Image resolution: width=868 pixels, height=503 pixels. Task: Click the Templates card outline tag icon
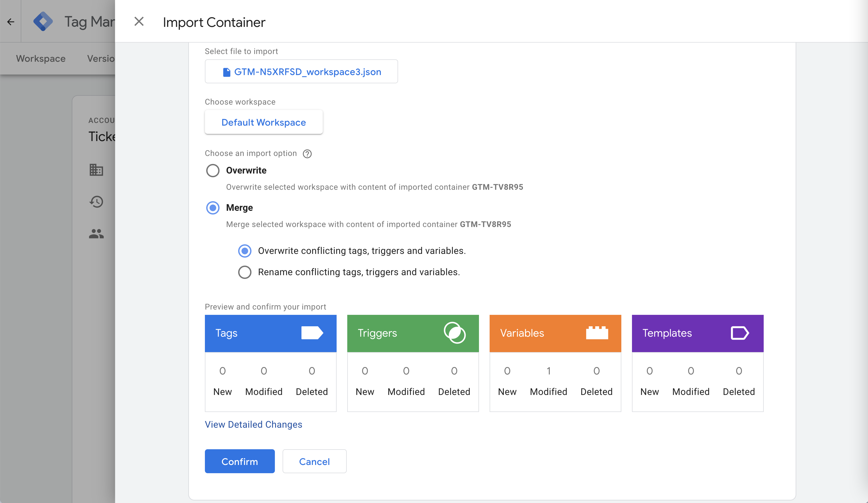coord(739,333)
